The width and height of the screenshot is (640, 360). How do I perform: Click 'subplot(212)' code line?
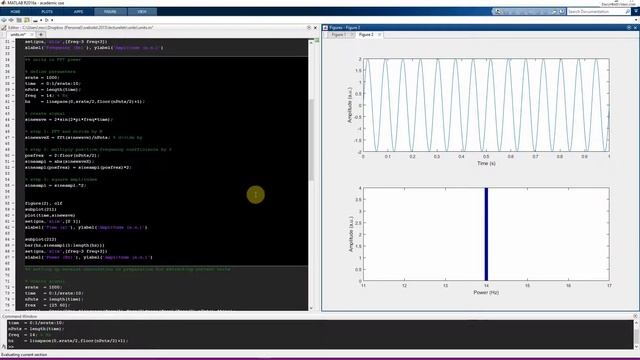[40, 239]
